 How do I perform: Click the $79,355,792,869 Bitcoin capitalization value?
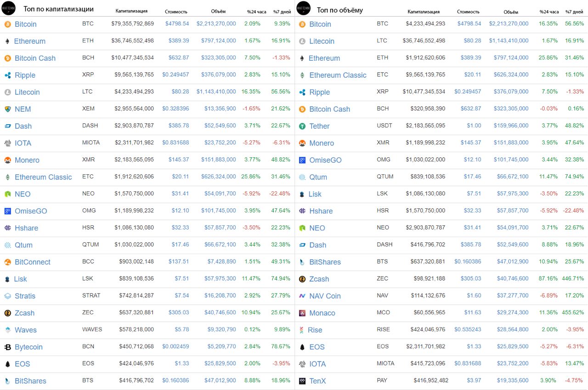(x=132, y=23)
